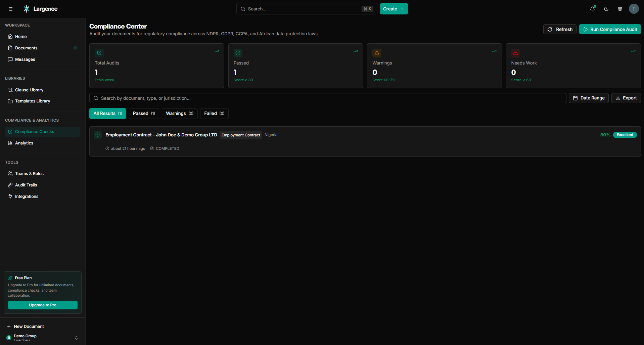644x345 pixels.
Task: Select Warnings filter tab
Action: pyautogui.click(x=180, y=114)
